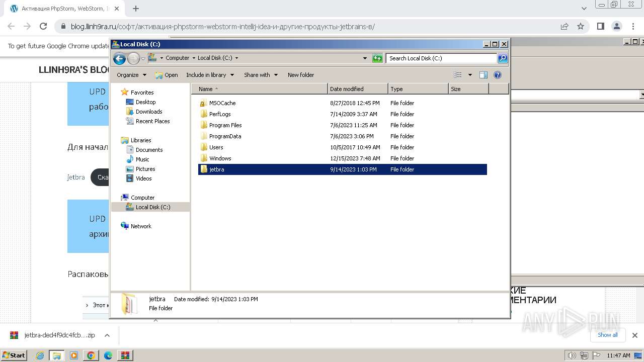The image size is (644, 362).
Task: Select Desktop under Favorites
Action: 146,102
